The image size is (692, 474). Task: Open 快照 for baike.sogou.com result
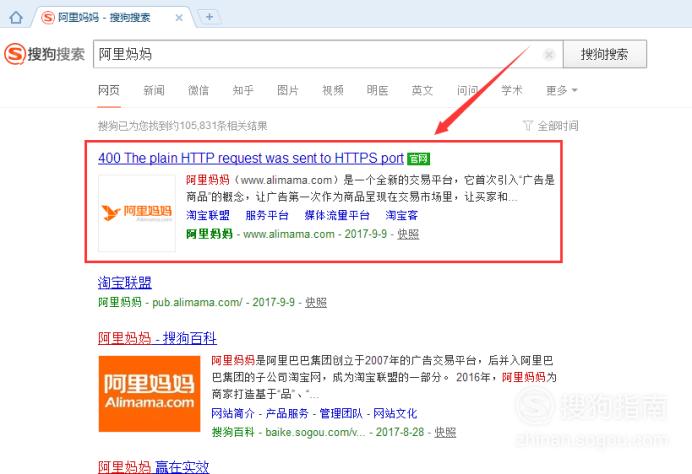(x=445, y=432)
